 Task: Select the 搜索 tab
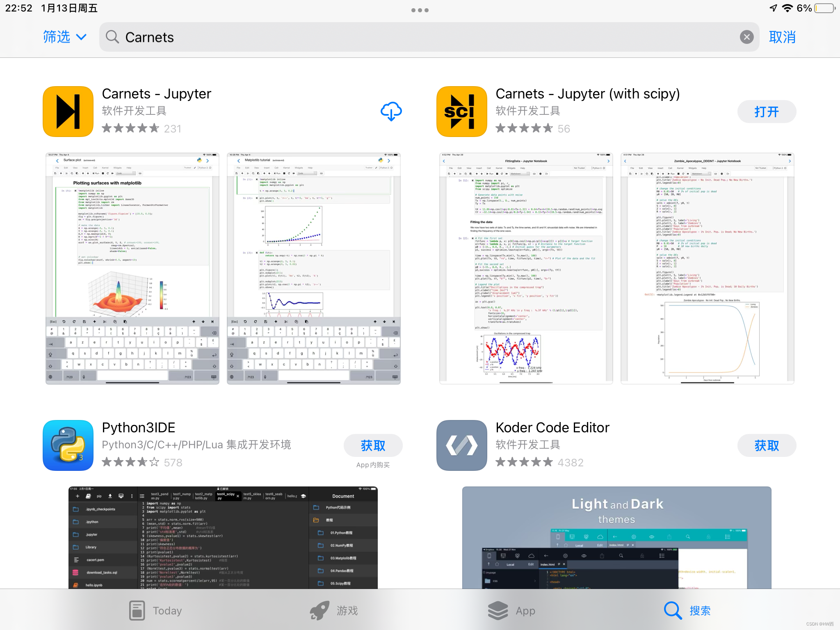click(687, 610)
